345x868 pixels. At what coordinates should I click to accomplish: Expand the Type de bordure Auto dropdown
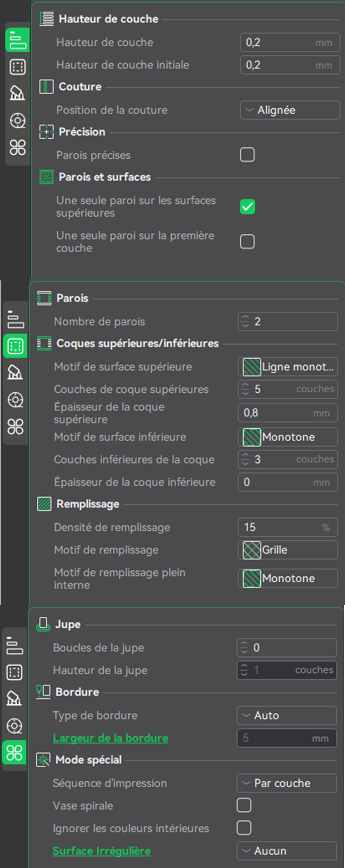pyautogui.click(x=287, y=715)
